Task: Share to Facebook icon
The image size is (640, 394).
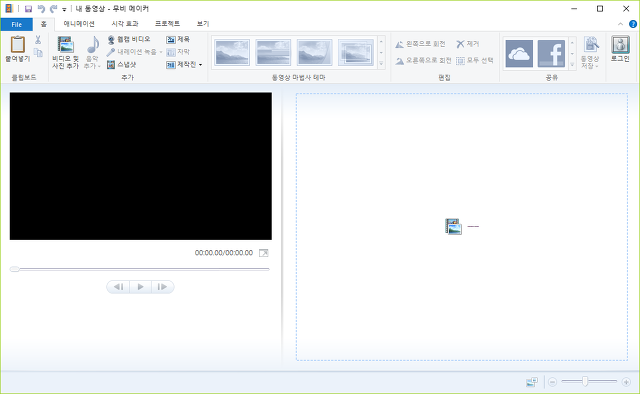Action: (x=551, y=53)
